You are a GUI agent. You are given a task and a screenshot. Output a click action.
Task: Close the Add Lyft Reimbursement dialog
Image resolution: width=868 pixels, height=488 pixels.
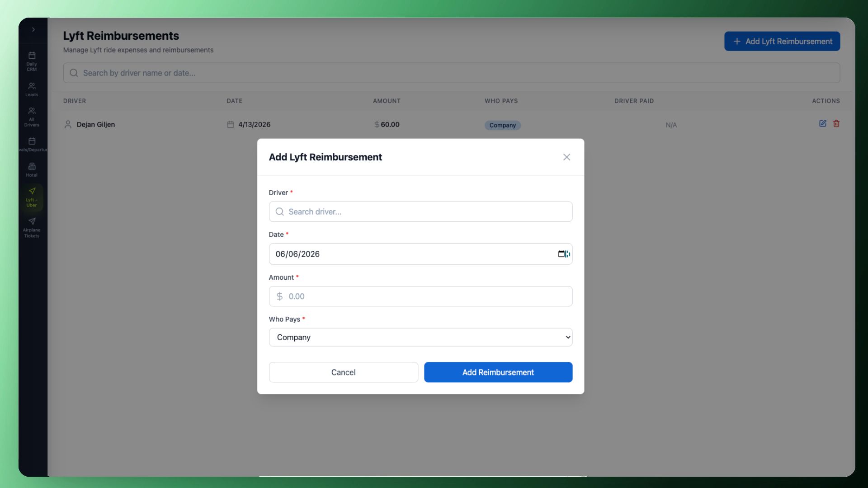pyautogui.click(x=566, y=157)
